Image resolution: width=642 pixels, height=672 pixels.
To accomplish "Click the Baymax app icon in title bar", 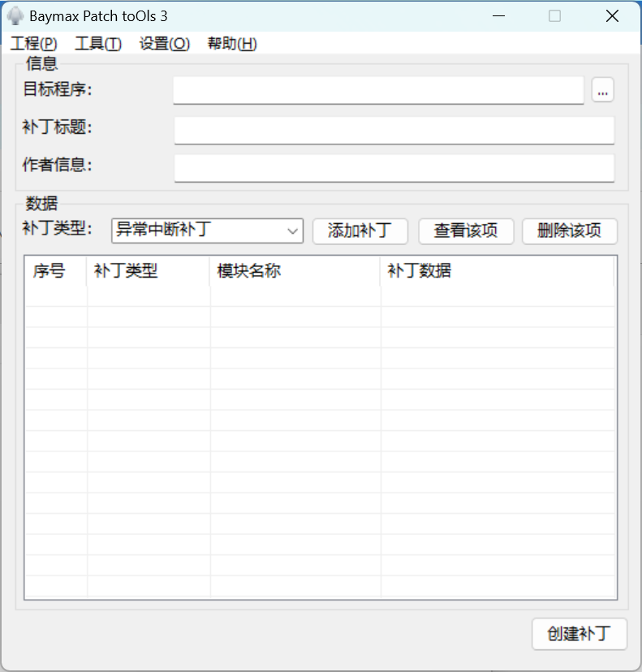I will pyautogui.click(x=15, y=16).
